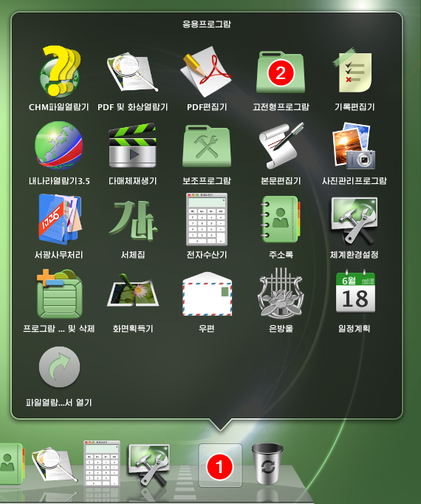The height and width of the screenshot is (504, 421).
Task: Open the 일정계획 calendar app
Action: tap(355, 292)
